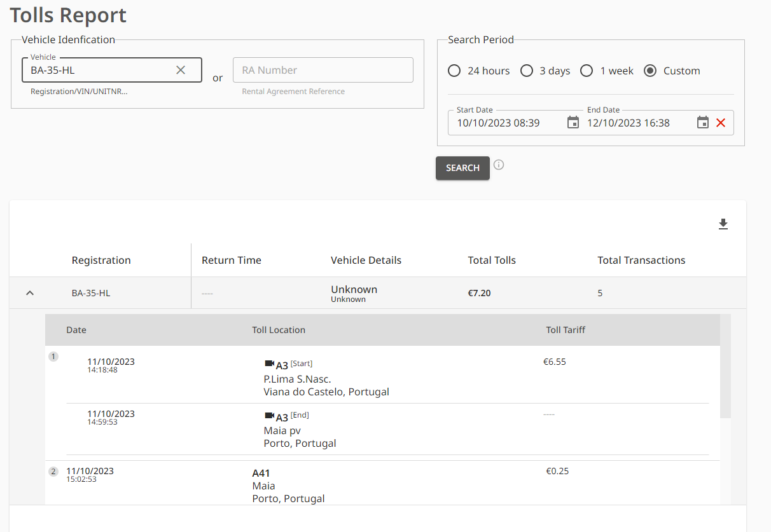Download the tolls report

pyautogui.click(x=723, y=224)
